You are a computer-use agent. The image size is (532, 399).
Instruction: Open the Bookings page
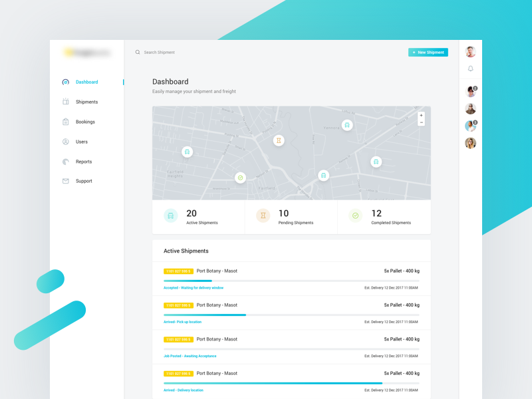(x=85, y=122)
